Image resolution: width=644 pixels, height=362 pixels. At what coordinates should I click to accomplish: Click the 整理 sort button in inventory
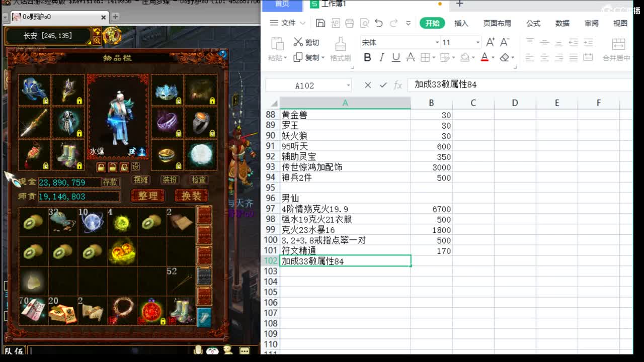[x=148, y=196]
